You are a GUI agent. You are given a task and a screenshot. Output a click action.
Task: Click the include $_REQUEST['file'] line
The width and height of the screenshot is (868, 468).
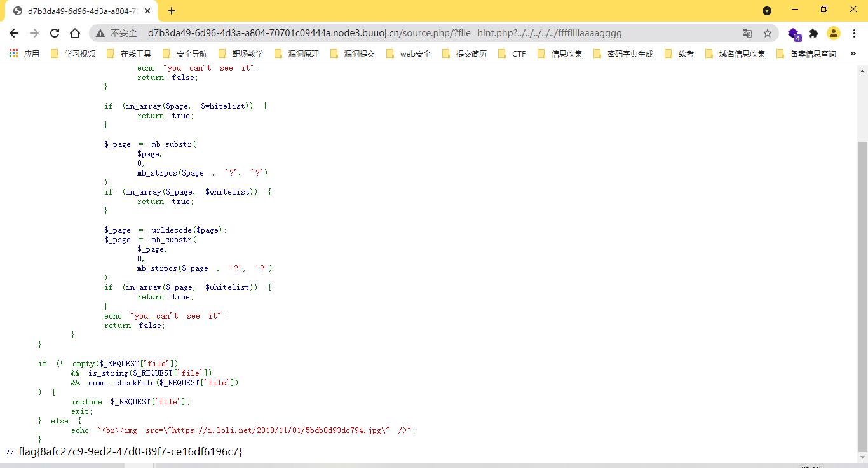[x=130, y=402]
